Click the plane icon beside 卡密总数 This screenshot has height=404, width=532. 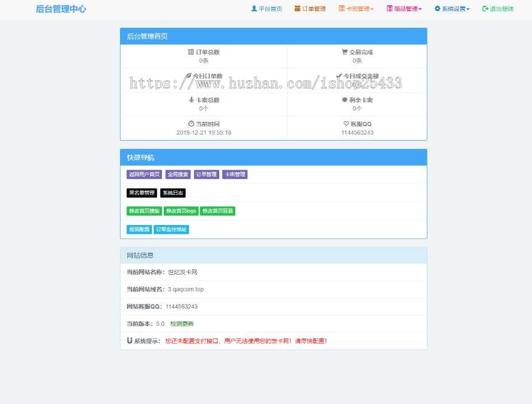(192, 100)
